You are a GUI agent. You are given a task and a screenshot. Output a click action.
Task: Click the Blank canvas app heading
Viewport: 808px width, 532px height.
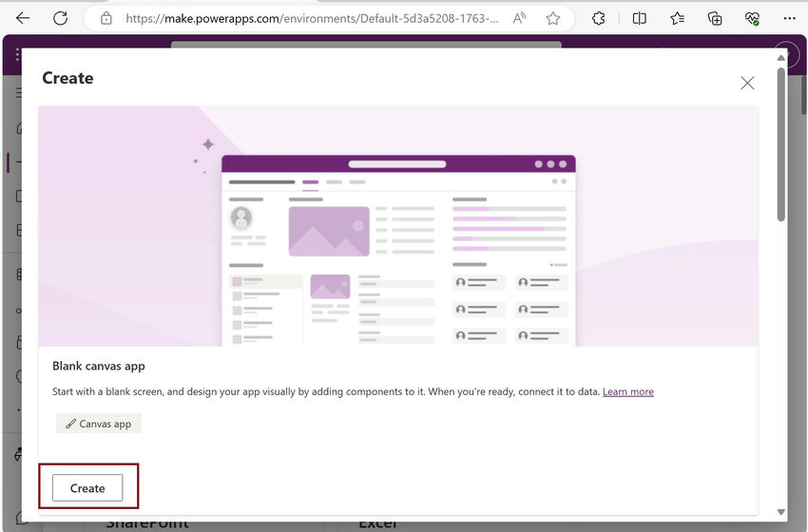(x=99, y=366)
